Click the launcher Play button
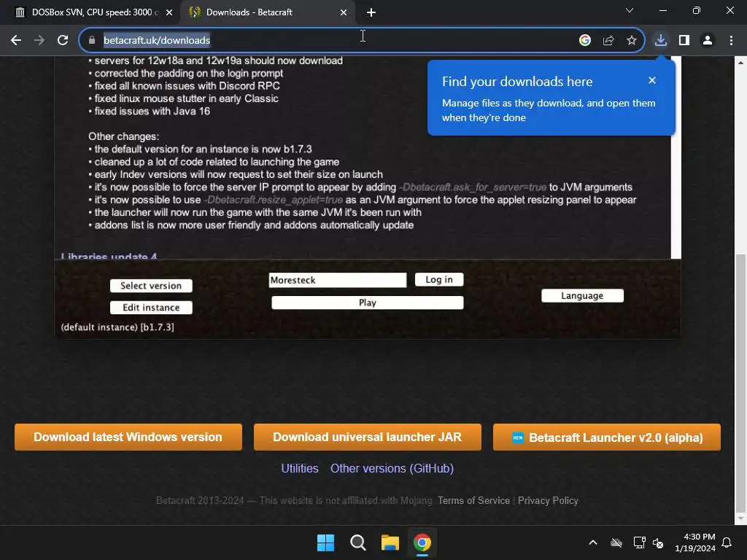The width and height of the screenshot is (747, 560). 368,303
